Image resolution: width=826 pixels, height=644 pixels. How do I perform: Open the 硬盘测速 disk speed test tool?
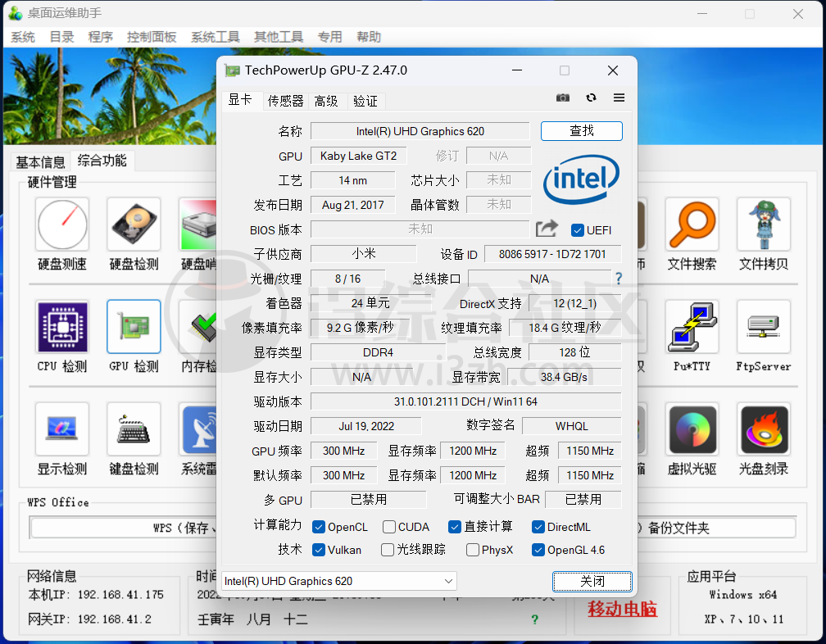pyautogui.click(x=62, y=224)
